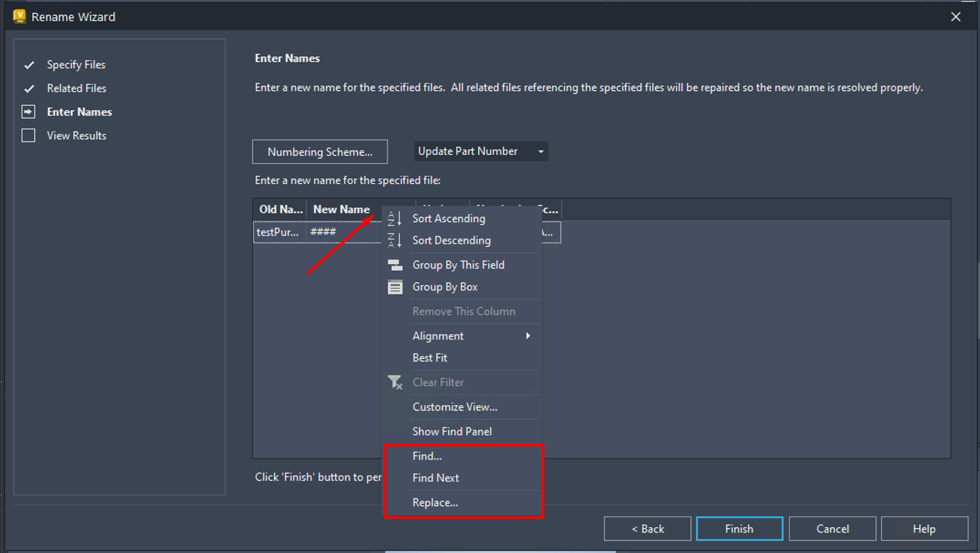
Task: Click the checkmark beside Related Files
Action: (x=29, y=88)
